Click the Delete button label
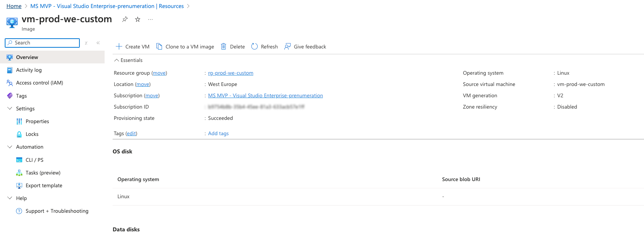The width and height of the screenshot is (644, 239). [x=237, y=47]
